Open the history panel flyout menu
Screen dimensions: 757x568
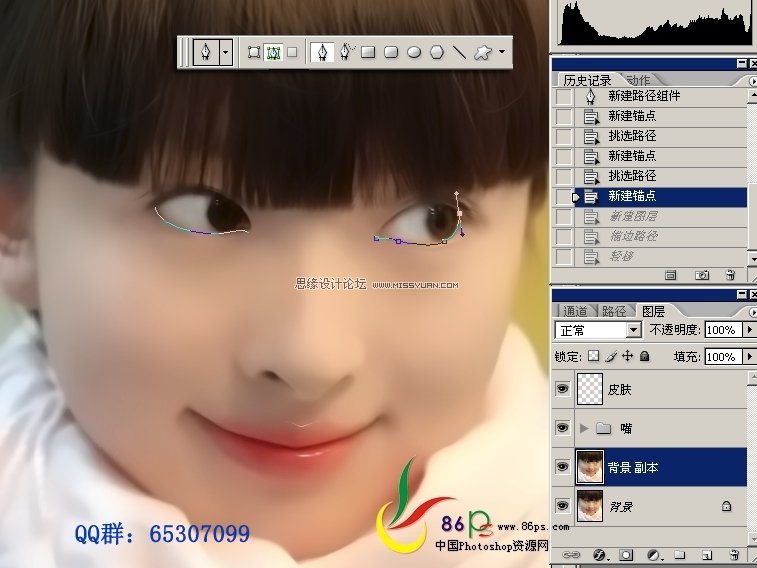pyautogui.click(x=753, y=82)
